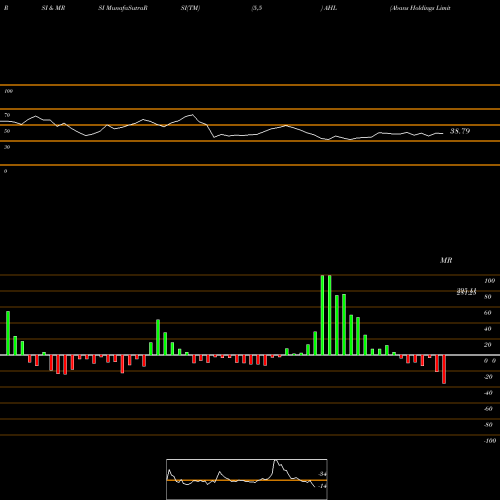The width and height of the screenshot is (500, 500).
Task: Click the RSI axis label 50
Action: pos(7,131)
